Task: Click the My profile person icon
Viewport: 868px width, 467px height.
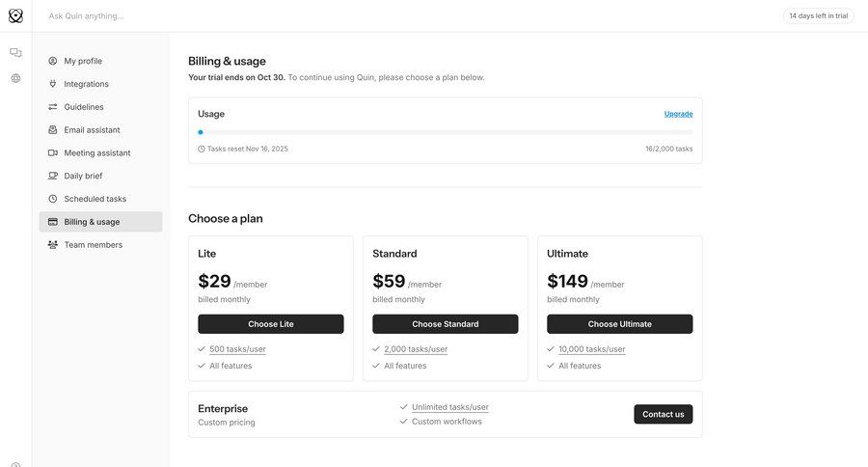Action: pyautogui.click(x=53, y=61)
